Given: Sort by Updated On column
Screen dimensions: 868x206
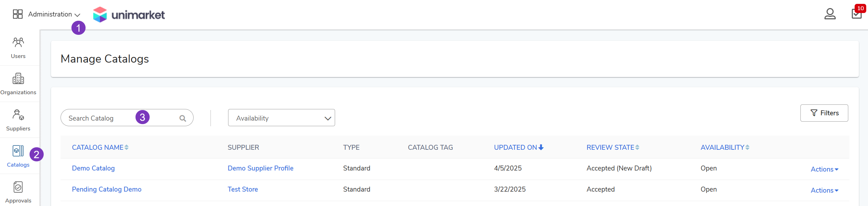Looking at the screenshot, I should (519, 147).
